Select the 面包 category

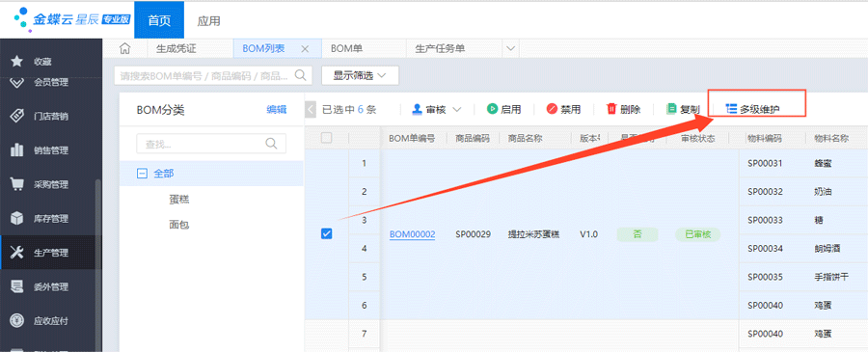179,226
